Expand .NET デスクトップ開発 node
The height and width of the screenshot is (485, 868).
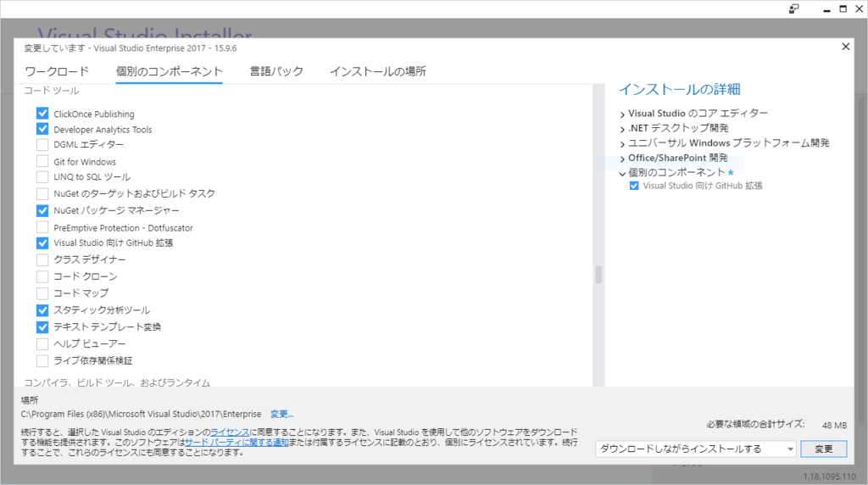622,129
